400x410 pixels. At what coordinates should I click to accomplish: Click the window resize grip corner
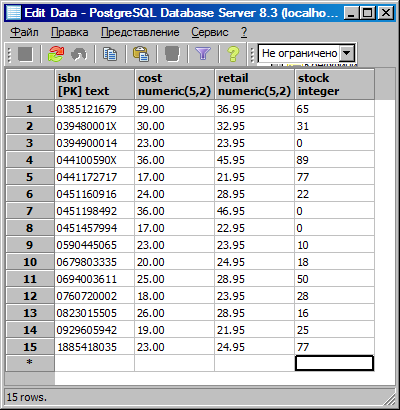click(389, 399)
